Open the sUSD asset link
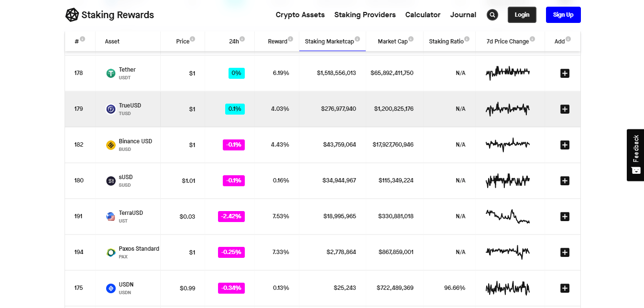This screenshot has height=308, width=644. click(x=126, y=177)
